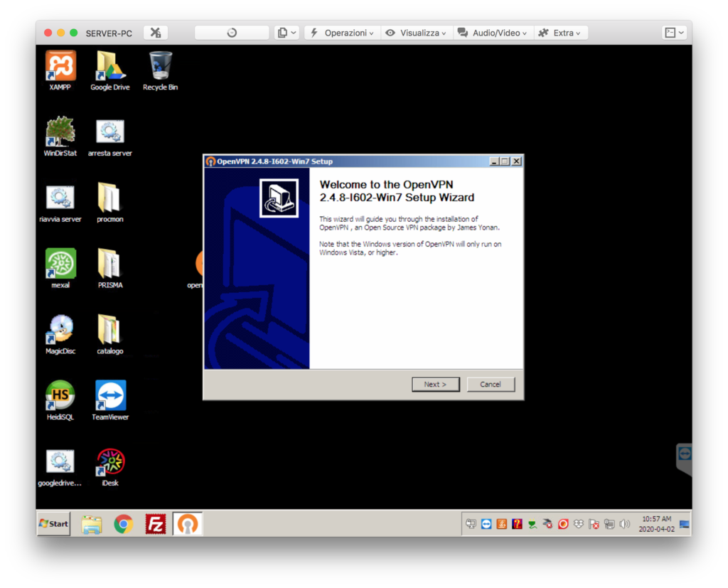Click the Dropbox tray icon
728x588 pixels.
tap(578, 525)
